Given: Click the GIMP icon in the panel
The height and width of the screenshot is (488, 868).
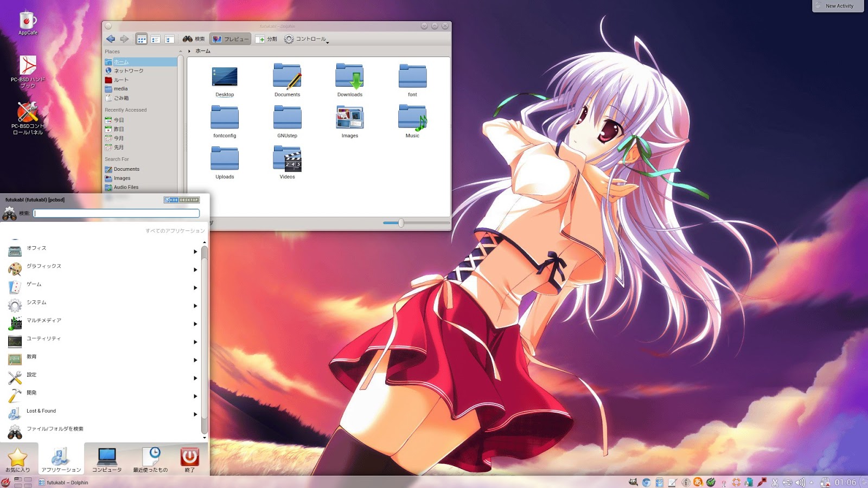Looking at the screenshot, I should tap(633, 483).
